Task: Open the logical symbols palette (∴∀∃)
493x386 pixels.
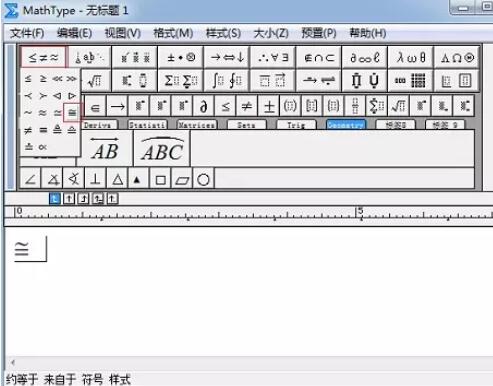Action: [x=273, y=57]
